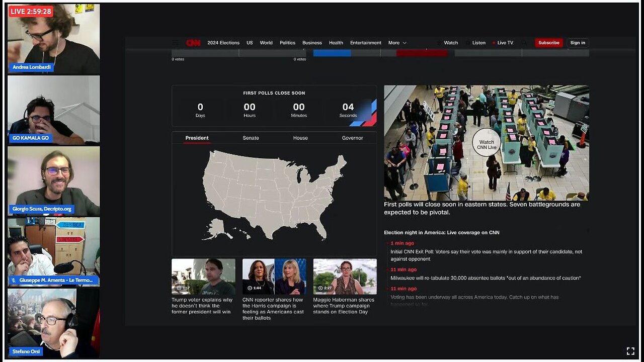Click the Watch CNN Live circle button

tap(487, 142)
